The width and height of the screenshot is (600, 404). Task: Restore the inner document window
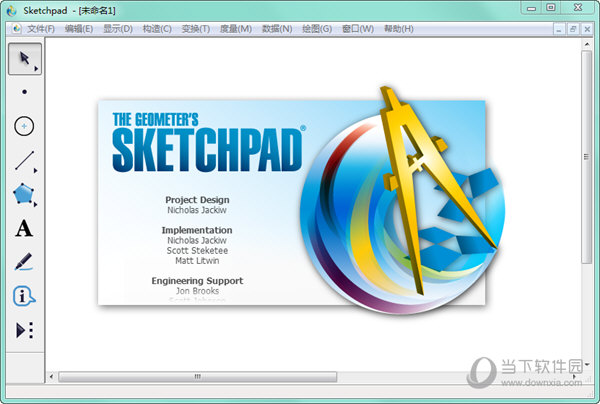573,29
